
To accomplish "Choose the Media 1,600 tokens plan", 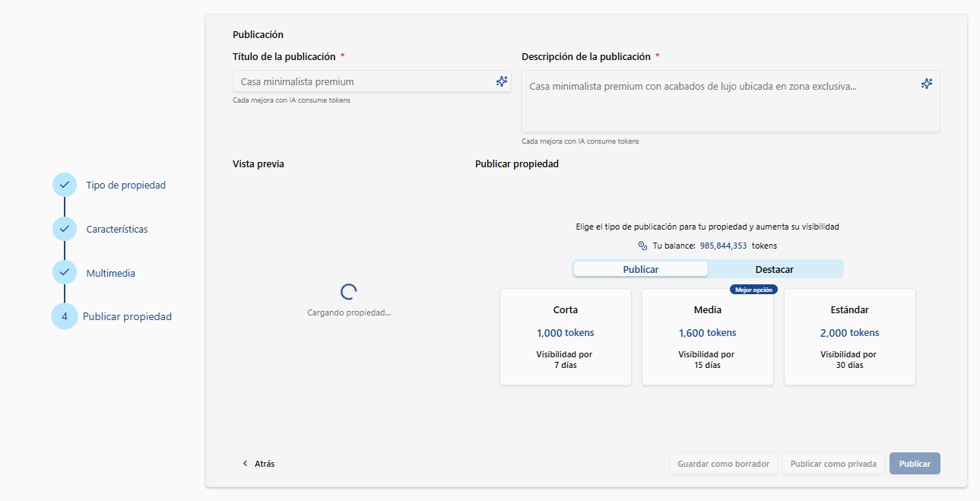I will coord(707,337).
